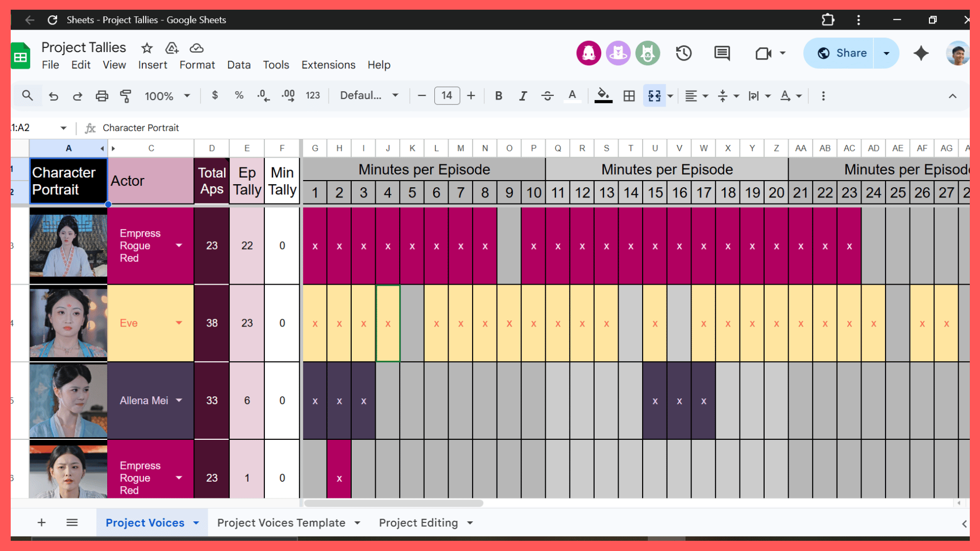Click the font size input field
This screenshot has height=551, width=980.
pyautogui.click(x=447, y=96)
